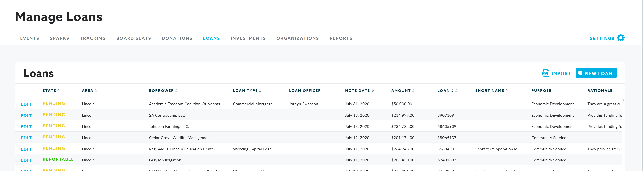Switch to the Investments tab
Screen dimensions: 644x171
(x=248, y=38)
